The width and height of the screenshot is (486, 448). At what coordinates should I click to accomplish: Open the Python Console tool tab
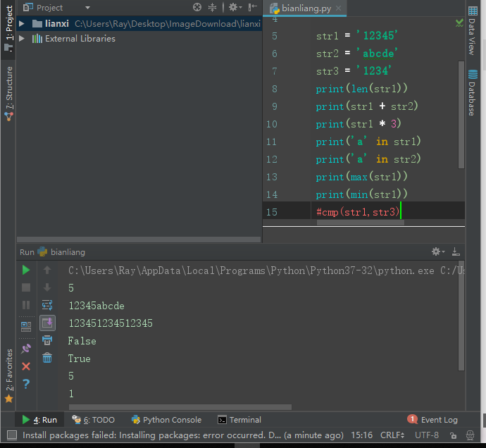[x=166, y=420]
